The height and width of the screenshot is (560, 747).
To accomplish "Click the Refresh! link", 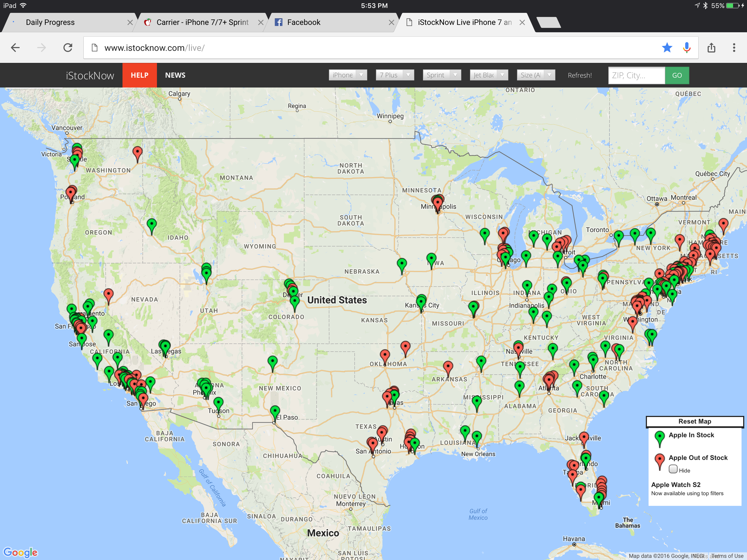I will click(x=579, y=75).
